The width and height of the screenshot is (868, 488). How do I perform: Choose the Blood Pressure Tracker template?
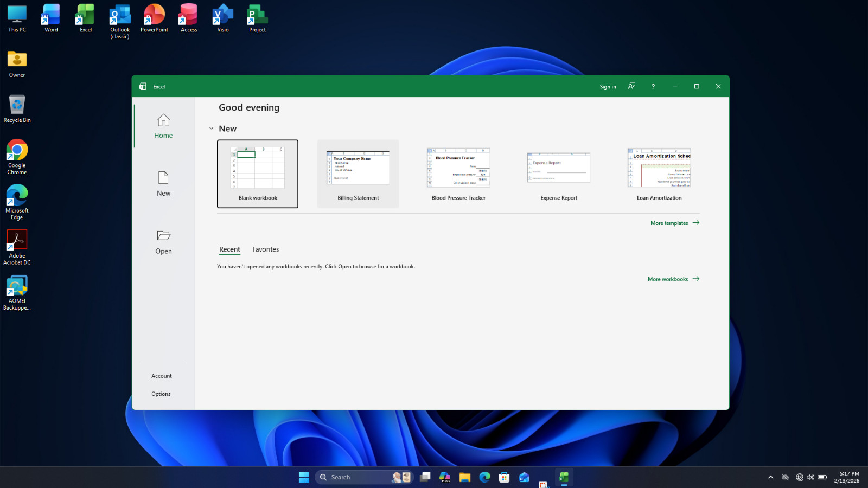point(458,174)
